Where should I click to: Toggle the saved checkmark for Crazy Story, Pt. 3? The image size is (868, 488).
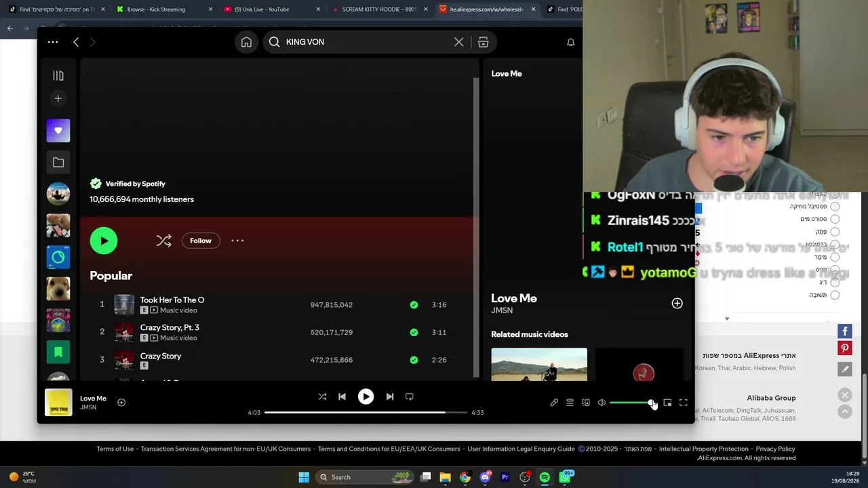pyautogui.click(x=414, y=333)
